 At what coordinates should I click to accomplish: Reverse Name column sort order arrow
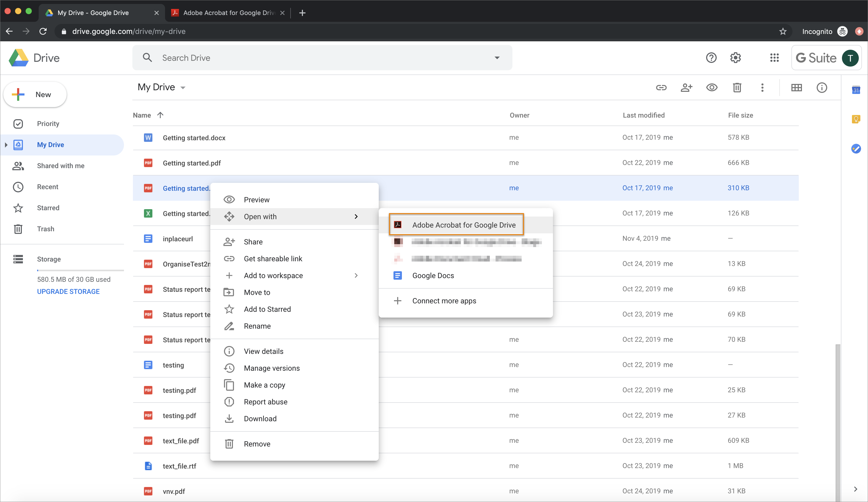(160, 115)
